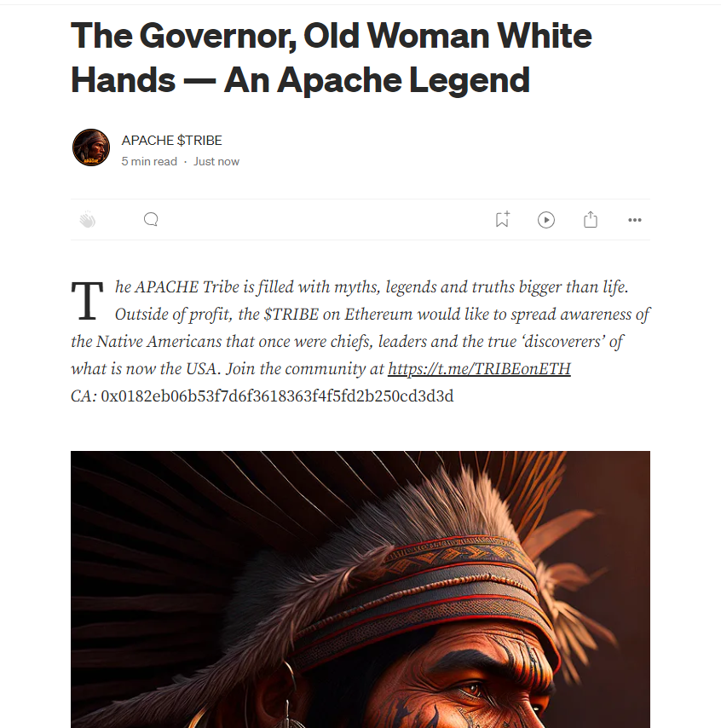Open the responses comment bubble

coord(151,219)
